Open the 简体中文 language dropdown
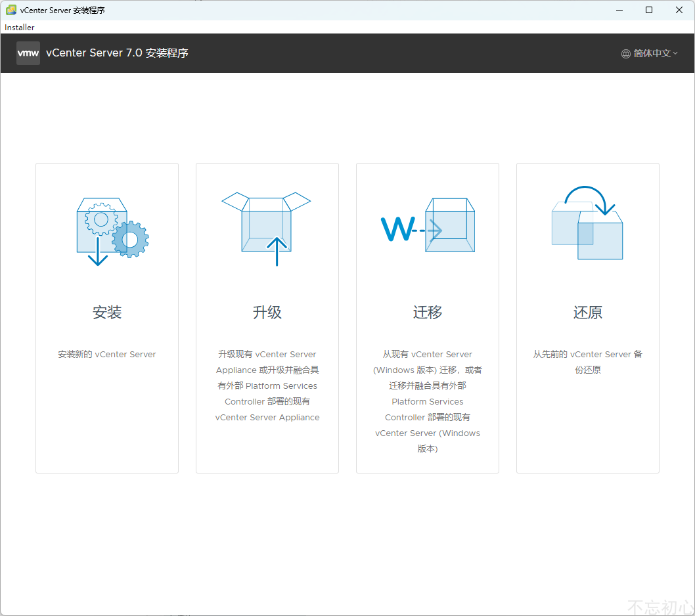Screen dimensions: 695x616 [x=650, y=54]
